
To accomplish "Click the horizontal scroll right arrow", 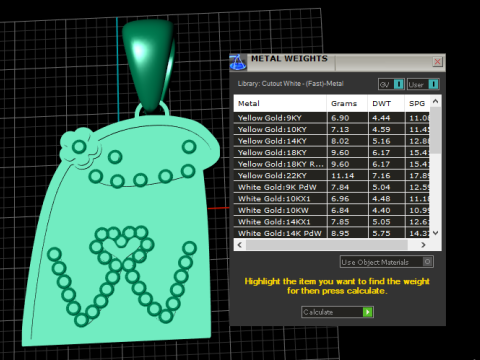I will [x=423, y=245].
